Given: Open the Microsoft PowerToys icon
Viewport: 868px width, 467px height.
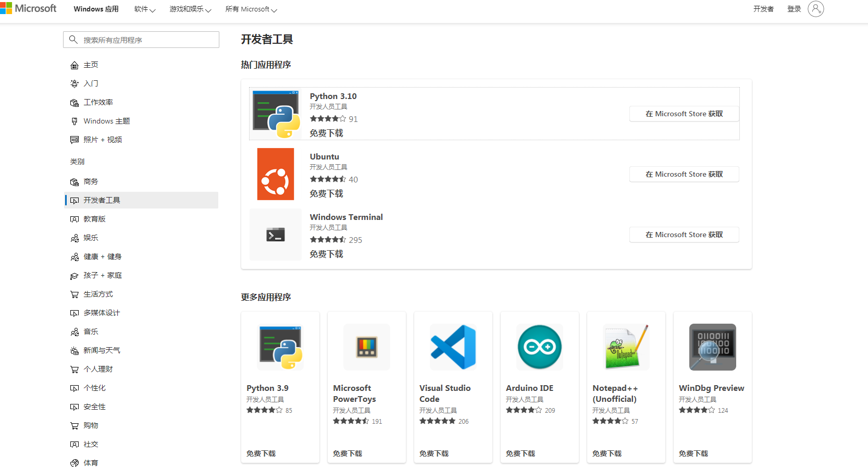Looking at the screenshot, I should click(367, 347).
